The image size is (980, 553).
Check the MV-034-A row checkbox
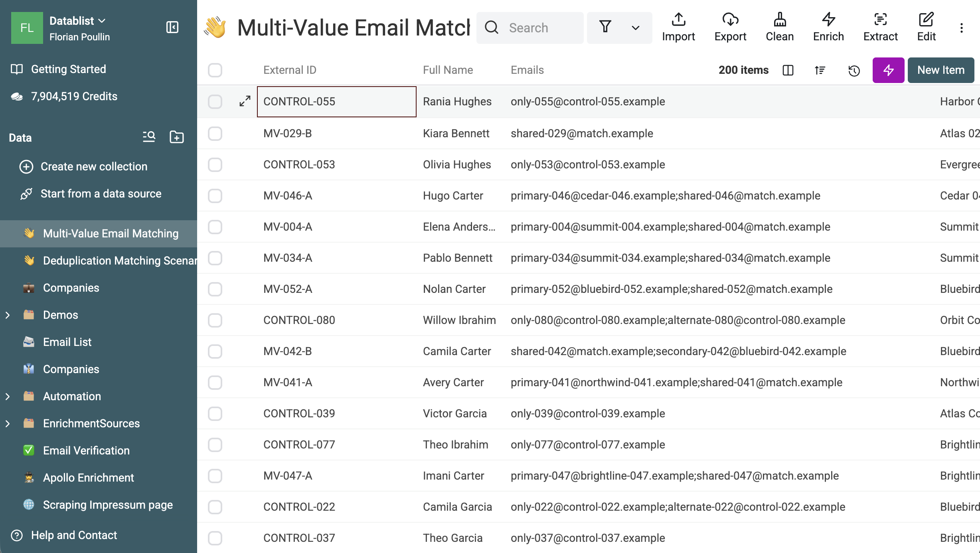(x=215, y=258)
